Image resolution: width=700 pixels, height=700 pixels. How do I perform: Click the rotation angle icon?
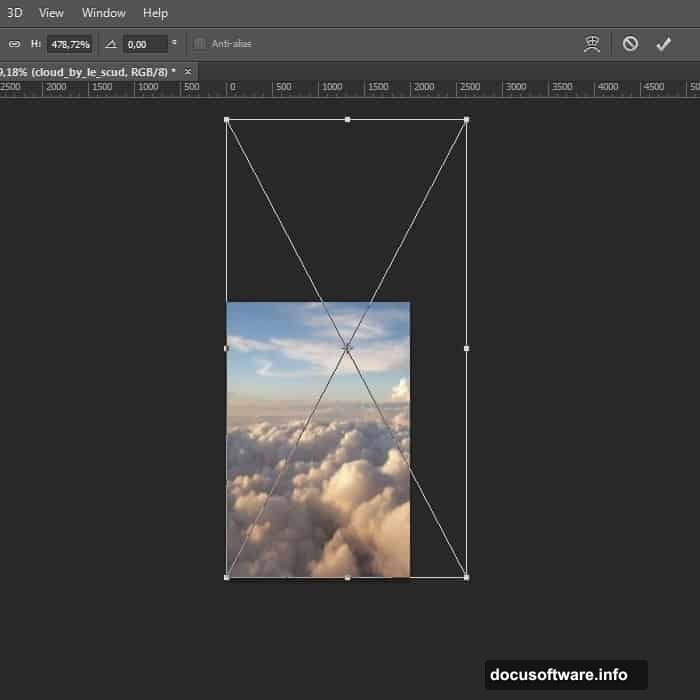tap(111, 44)
